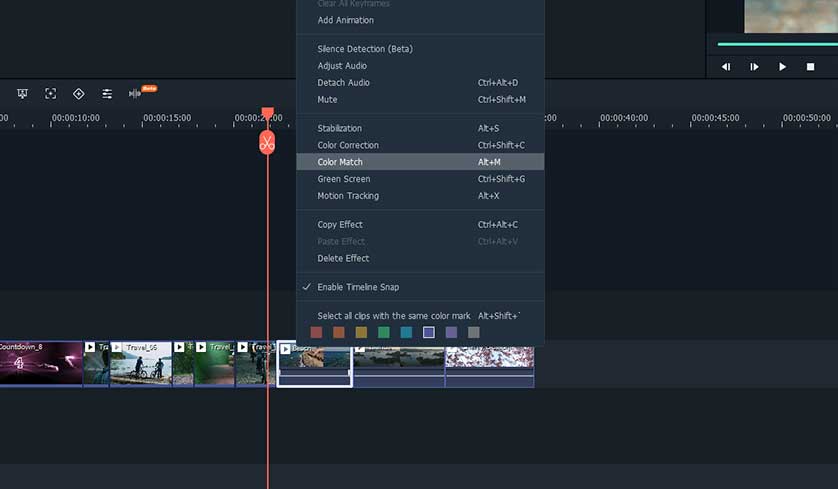
Task: Click the teal preview progress bar
Action: pos(778,44)
